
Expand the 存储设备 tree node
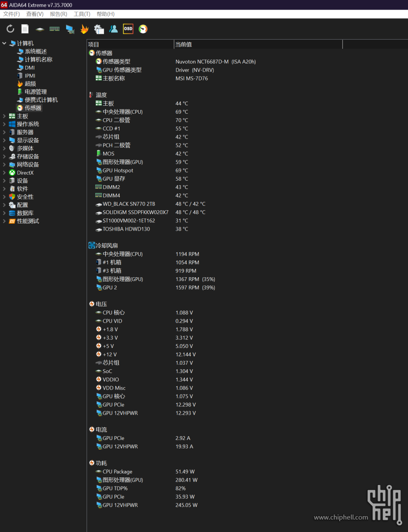click(4, 157)
